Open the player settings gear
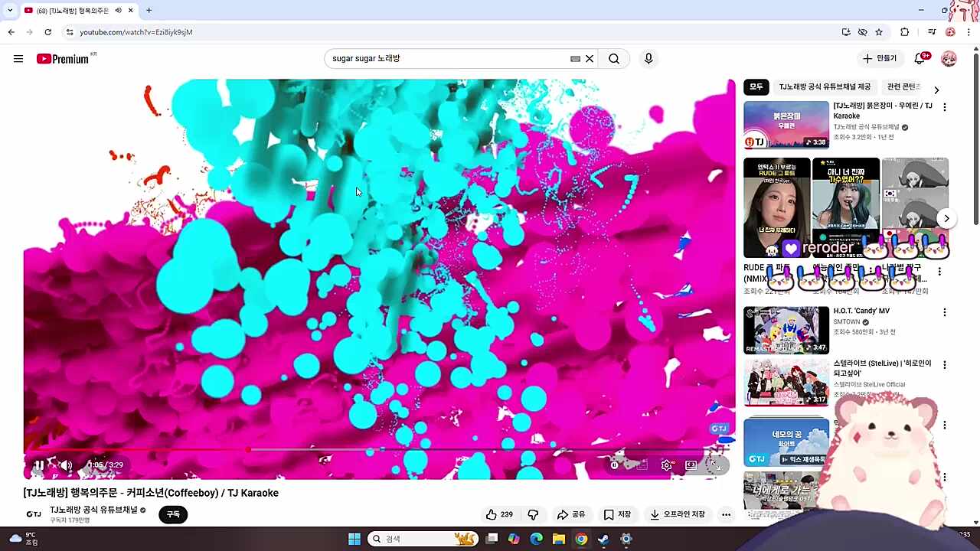The image size is (980, 551). (667, 465)
